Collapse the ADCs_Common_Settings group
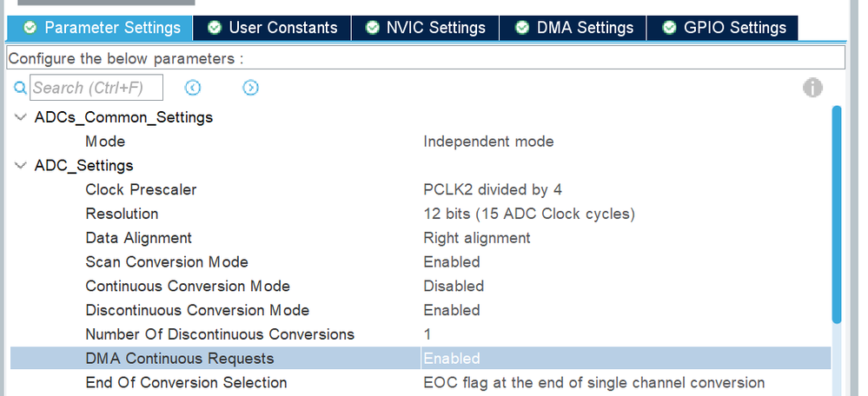 (20, 117)
